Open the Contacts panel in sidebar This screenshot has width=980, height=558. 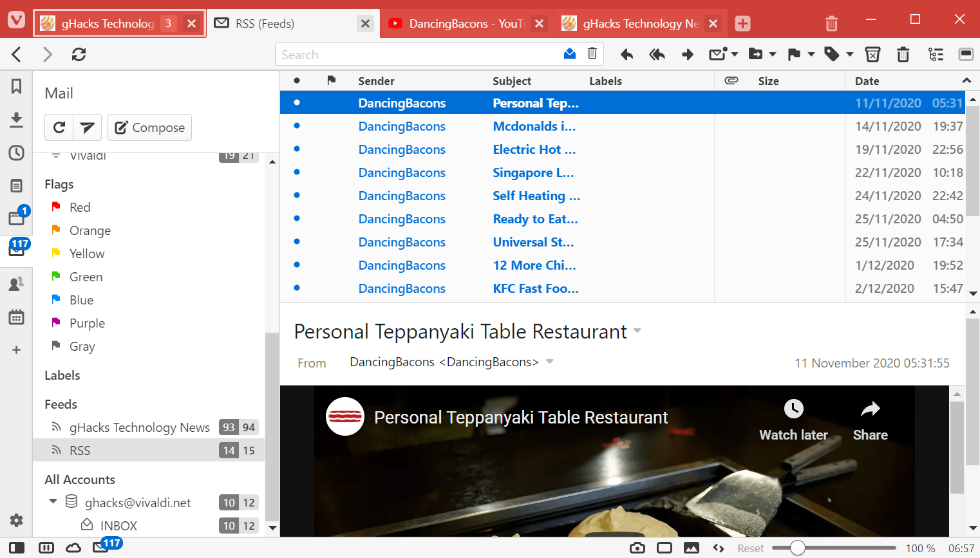coord(17,284)
